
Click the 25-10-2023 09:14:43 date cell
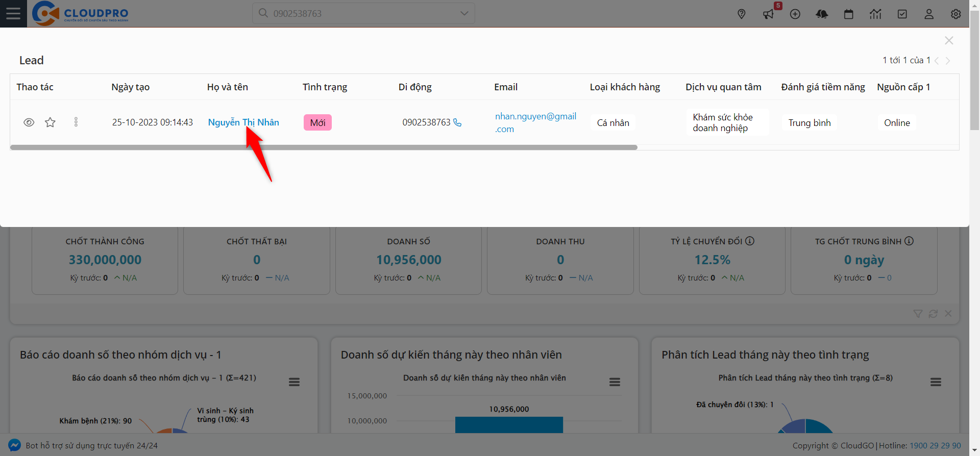(153, 122)
